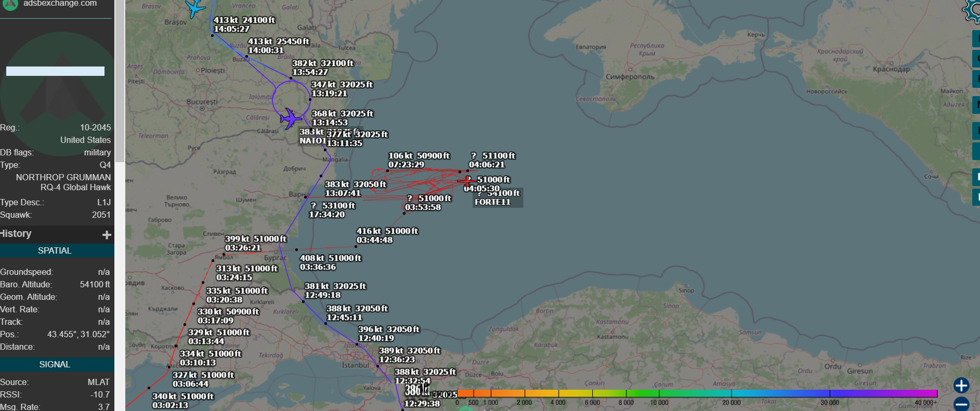Expand the History section with plus

click(107, 235)
